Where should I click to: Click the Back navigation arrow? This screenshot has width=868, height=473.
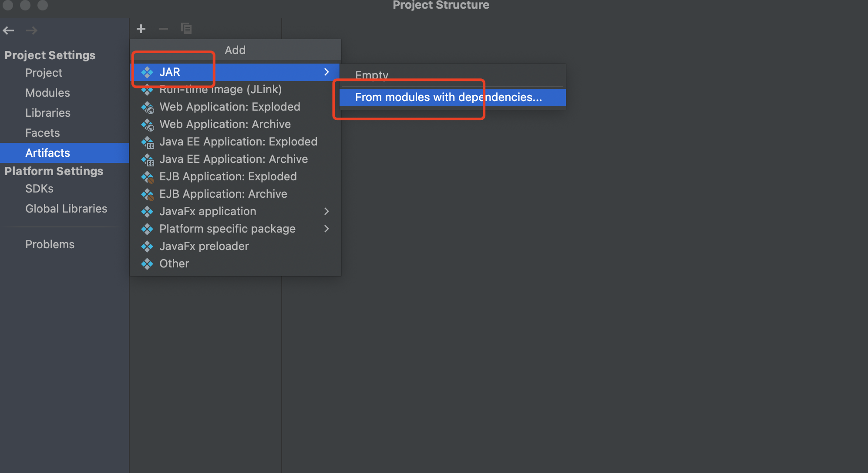9,30
